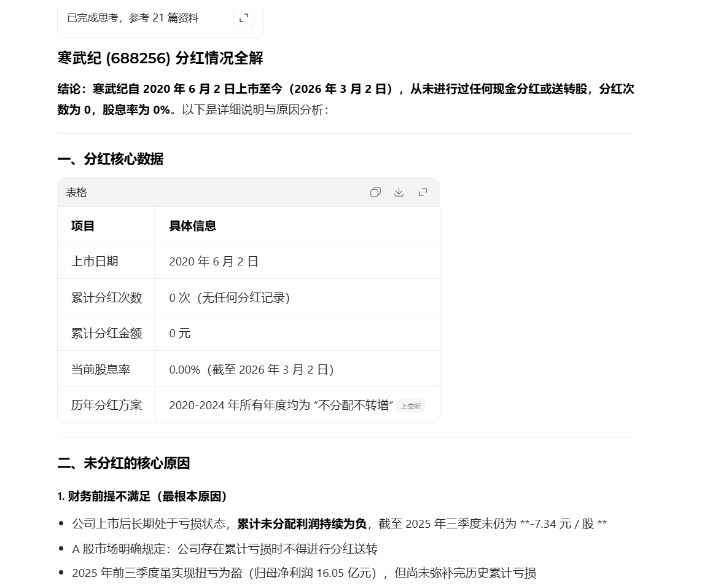Select the 寒武纪 (688256) 分红情况全解 heading
The height and width of the screenshot is (588, 726).
click(160, 58)
